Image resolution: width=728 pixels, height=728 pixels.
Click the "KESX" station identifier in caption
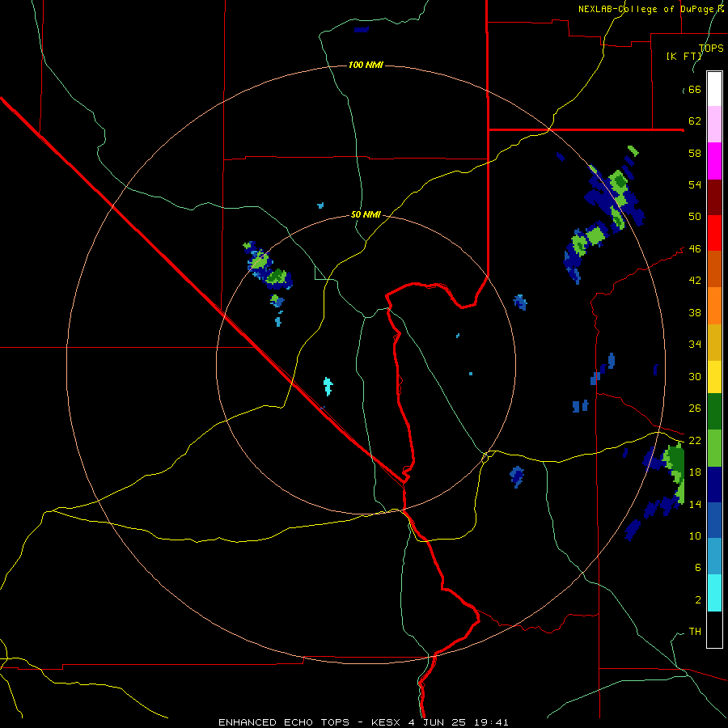click(386, 722)
